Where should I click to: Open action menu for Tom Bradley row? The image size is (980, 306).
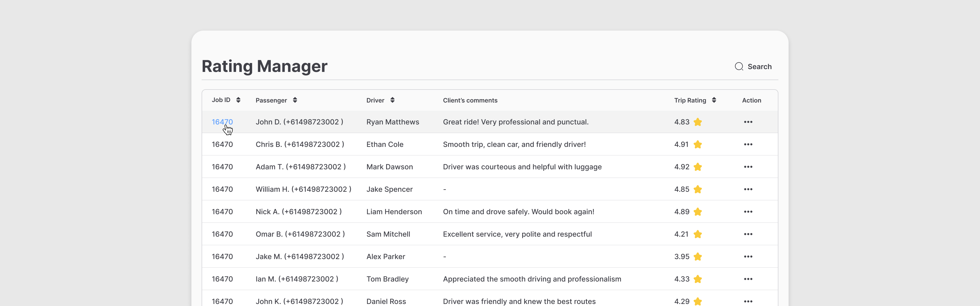click(748, 279)
